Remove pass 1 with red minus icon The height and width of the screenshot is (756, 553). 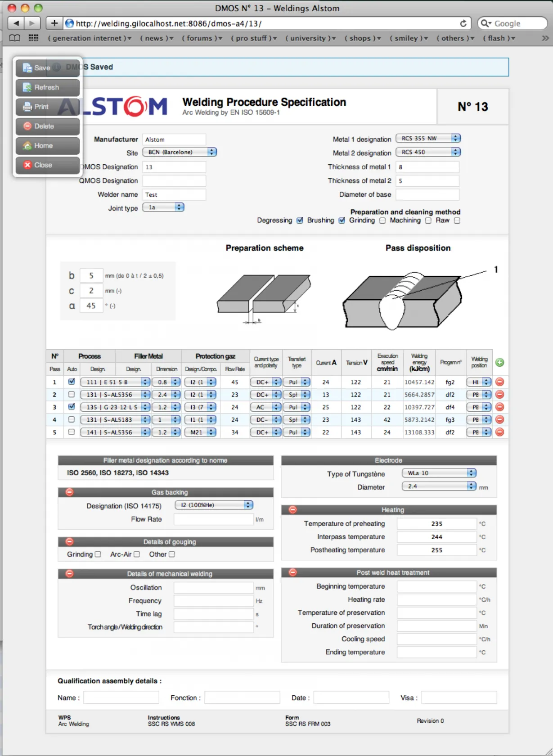point(499,382)
